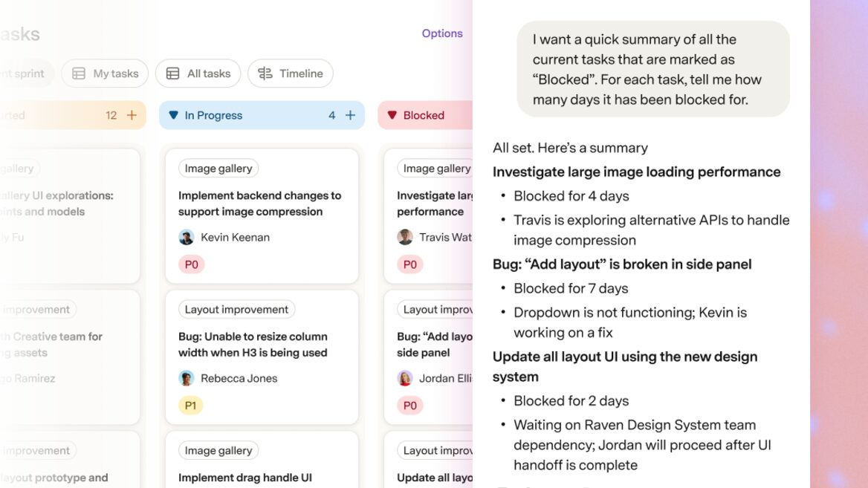Click Kevin Keenan's avatar

click(187, 238)
